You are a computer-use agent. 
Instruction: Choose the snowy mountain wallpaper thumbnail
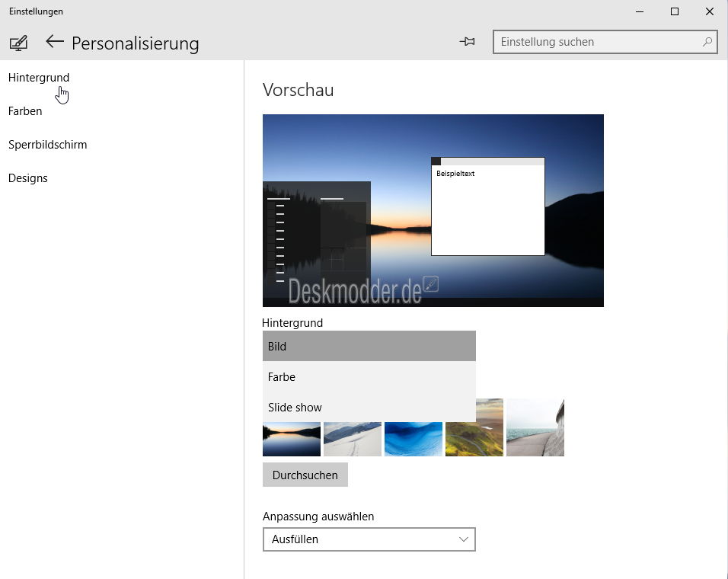(x=353, y=439)
